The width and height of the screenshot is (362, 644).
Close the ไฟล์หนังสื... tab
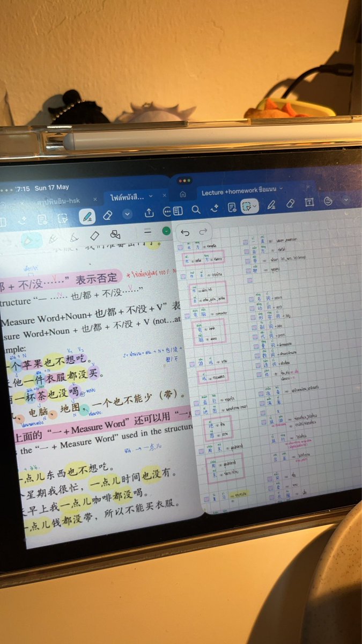[164, 195]
